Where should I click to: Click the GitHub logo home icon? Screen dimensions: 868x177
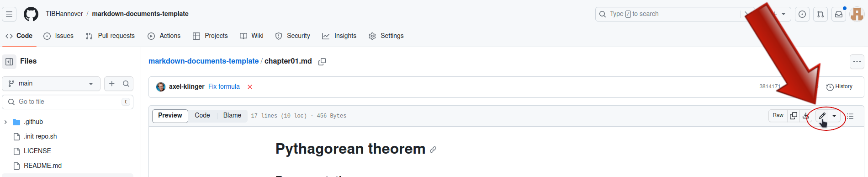31,14
